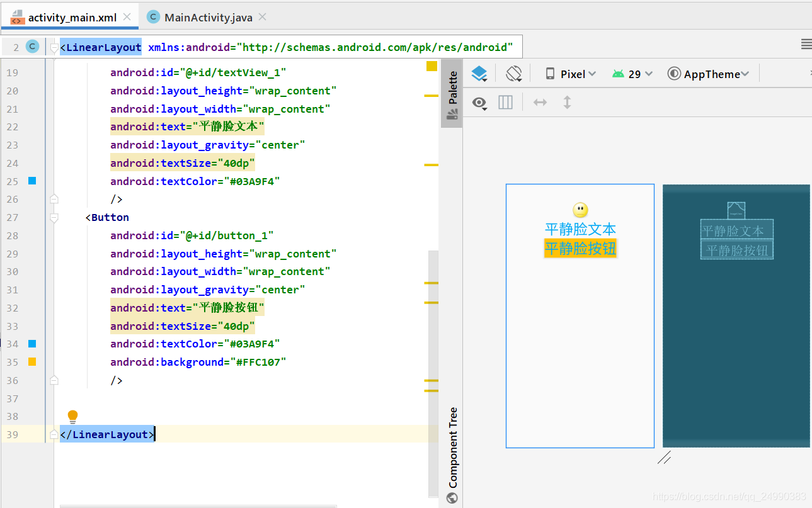
Task: Click the blue color swatch on line 34
Action: click(32, 344)
